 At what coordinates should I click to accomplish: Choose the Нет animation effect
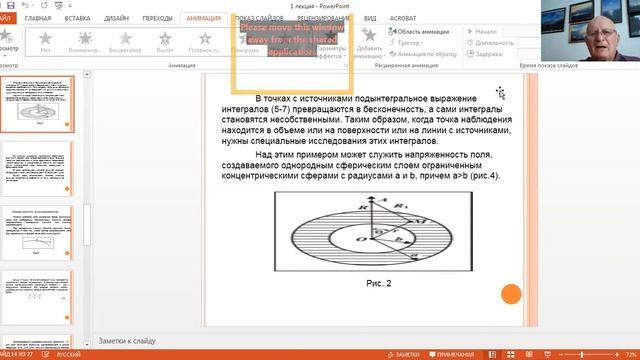[45, 42]
